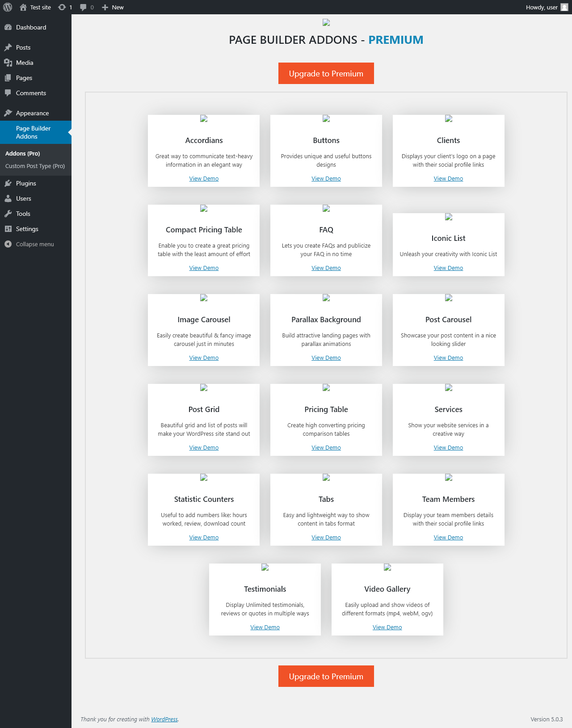
Task: Collapse the admin sidebar menu
Action: pos(36,244)
